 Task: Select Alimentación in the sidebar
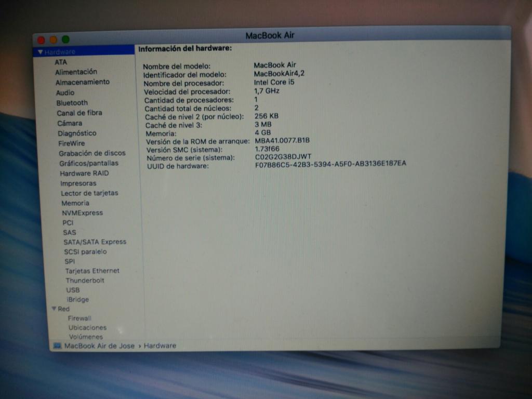pyautogui.click(x=76, y=72)
